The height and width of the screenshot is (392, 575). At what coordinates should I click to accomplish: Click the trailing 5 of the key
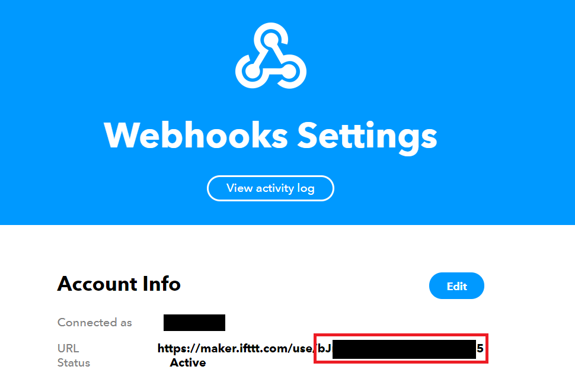coord(480,348)
